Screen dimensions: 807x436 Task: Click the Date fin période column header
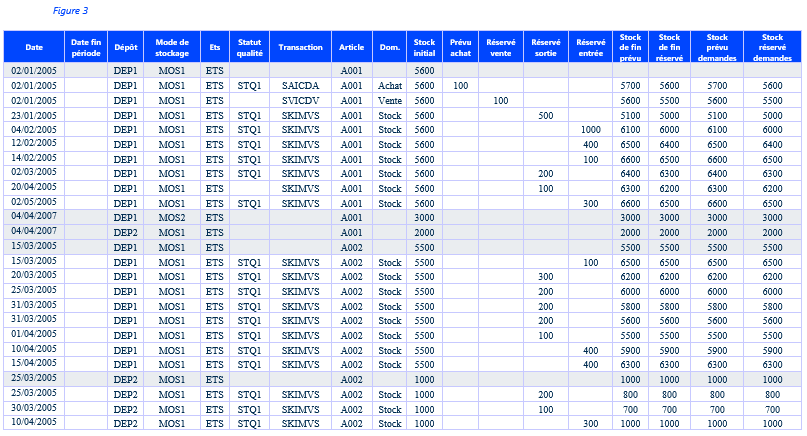pos(86,47)
